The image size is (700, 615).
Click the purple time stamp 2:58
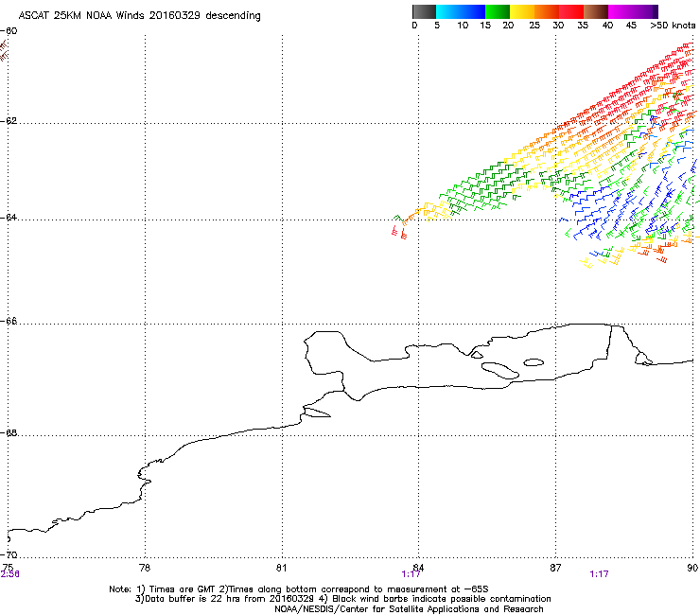[9, 574]
